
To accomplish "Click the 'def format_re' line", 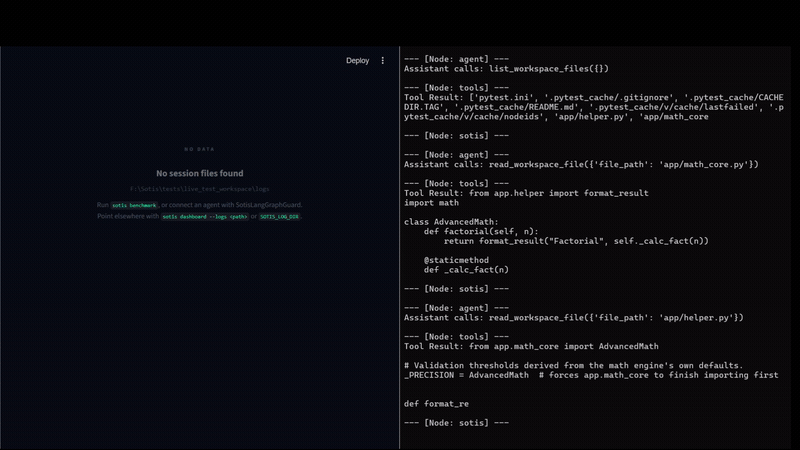I will [436, 404].
